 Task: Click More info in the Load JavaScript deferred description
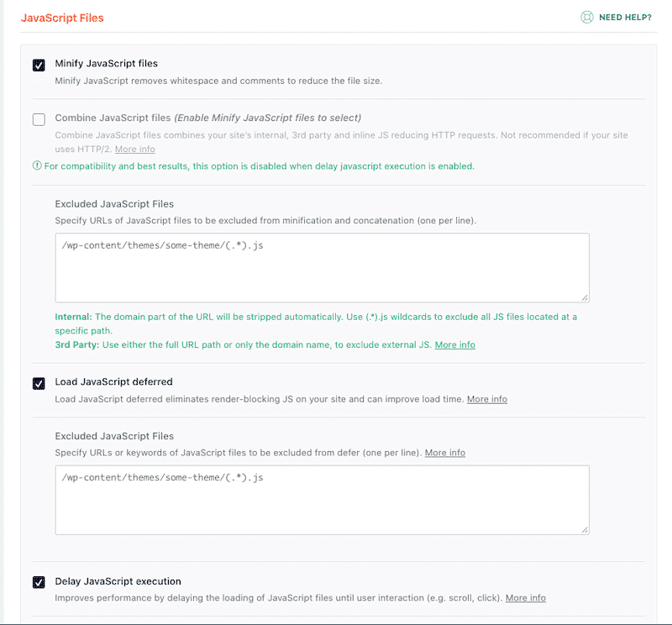click(487, 399)
